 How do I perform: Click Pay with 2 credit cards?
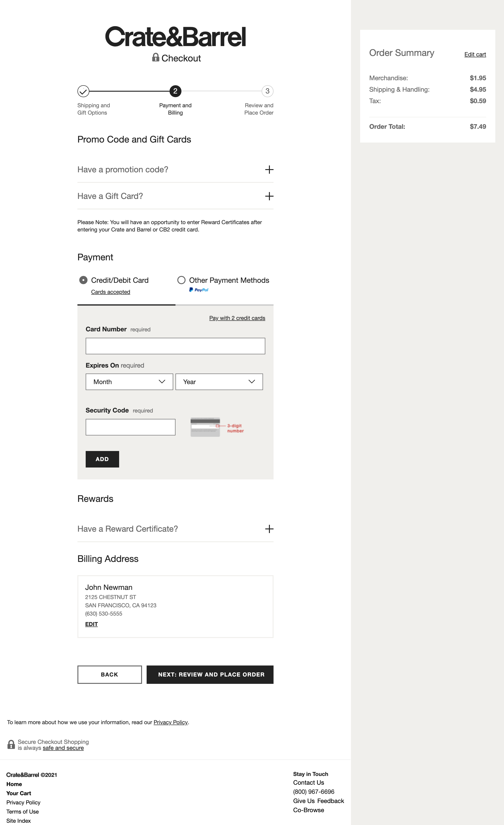[x=237, y=318]
